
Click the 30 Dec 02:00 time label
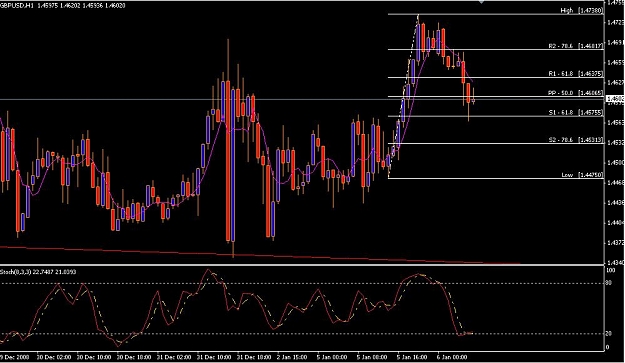54,357
